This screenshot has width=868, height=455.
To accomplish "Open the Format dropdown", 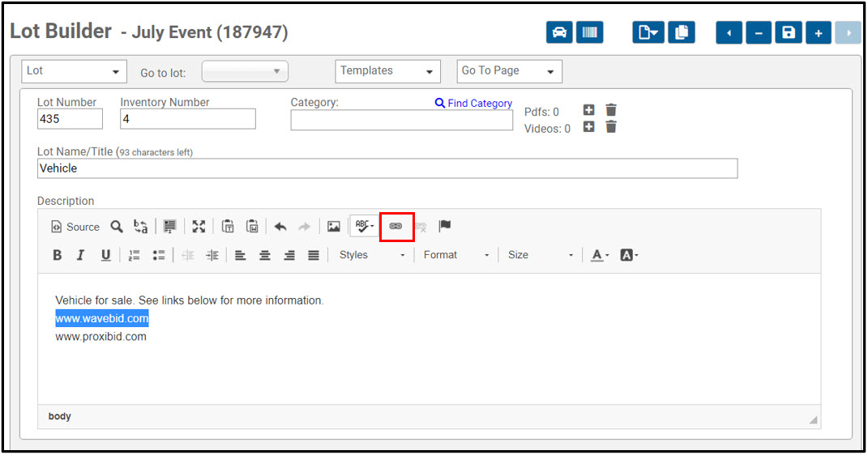I will tap(456, 255).
